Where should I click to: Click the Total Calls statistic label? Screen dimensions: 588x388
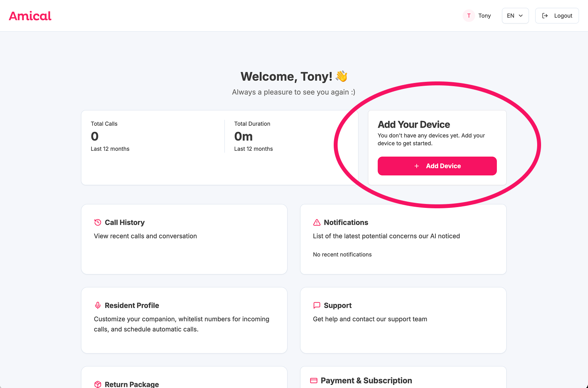coord(104,124)
